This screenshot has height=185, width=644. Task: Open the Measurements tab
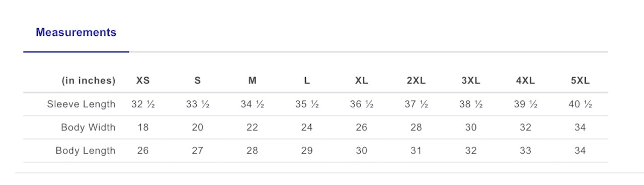click(x=76, y=33)
